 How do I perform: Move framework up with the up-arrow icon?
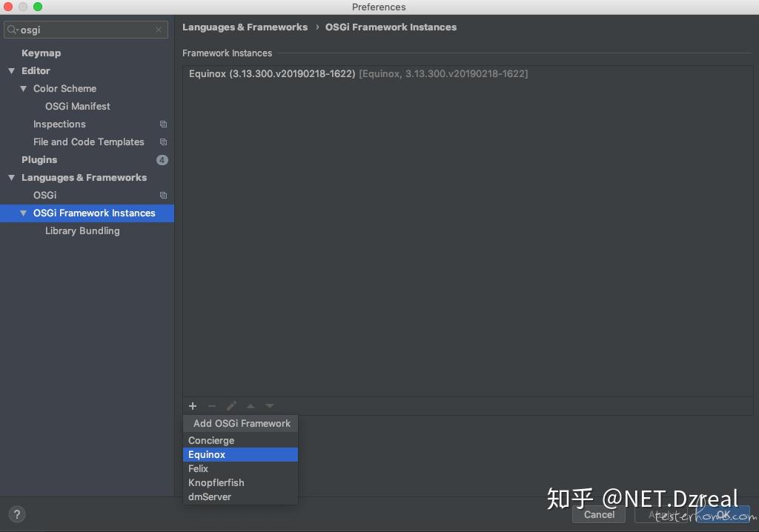click(251, 406)
